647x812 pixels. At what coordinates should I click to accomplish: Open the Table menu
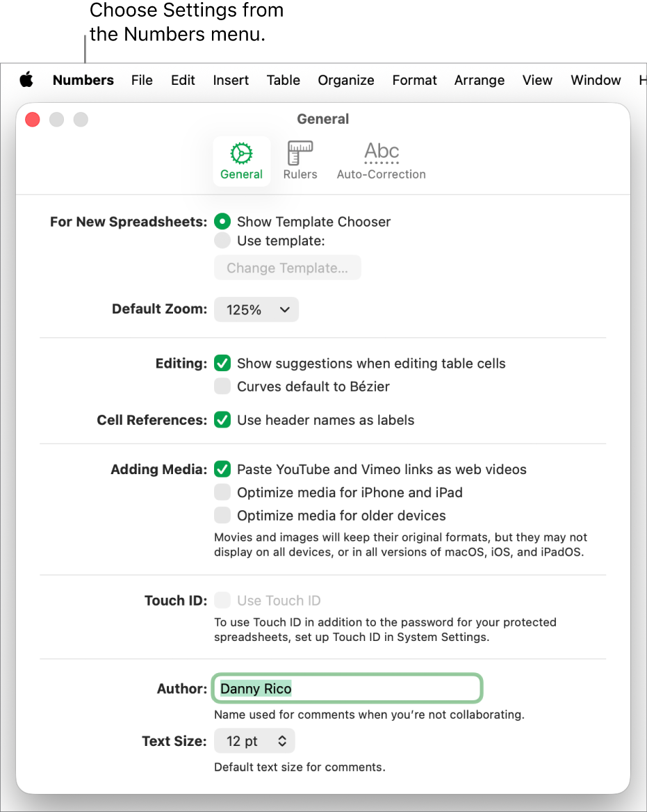point(284,80)
